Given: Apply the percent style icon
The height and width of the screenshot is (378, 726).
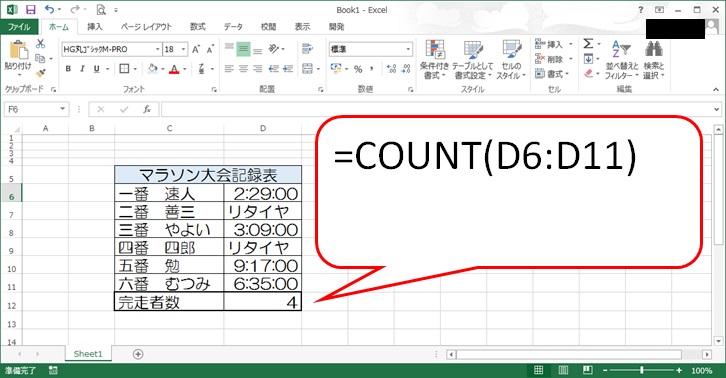Looking at the screenshot, I should (358, 69).
